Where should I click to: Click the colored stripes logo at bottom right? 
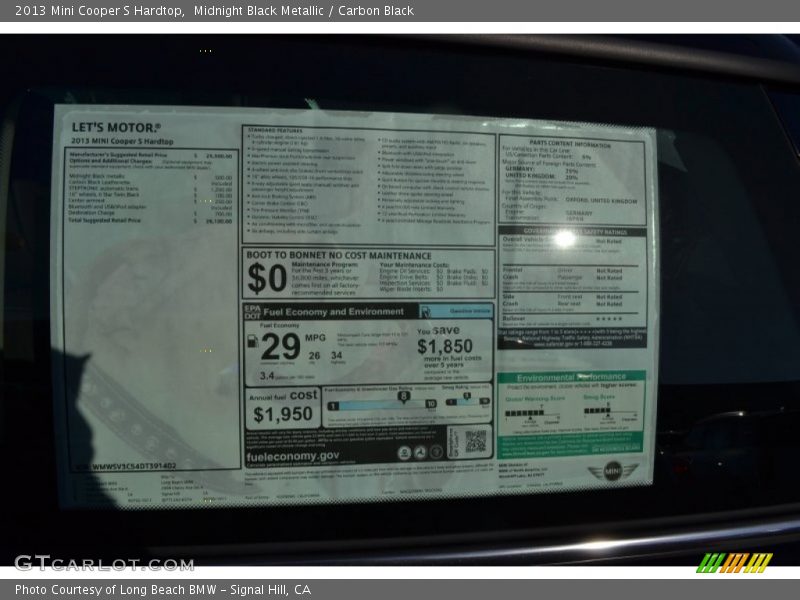734,562
